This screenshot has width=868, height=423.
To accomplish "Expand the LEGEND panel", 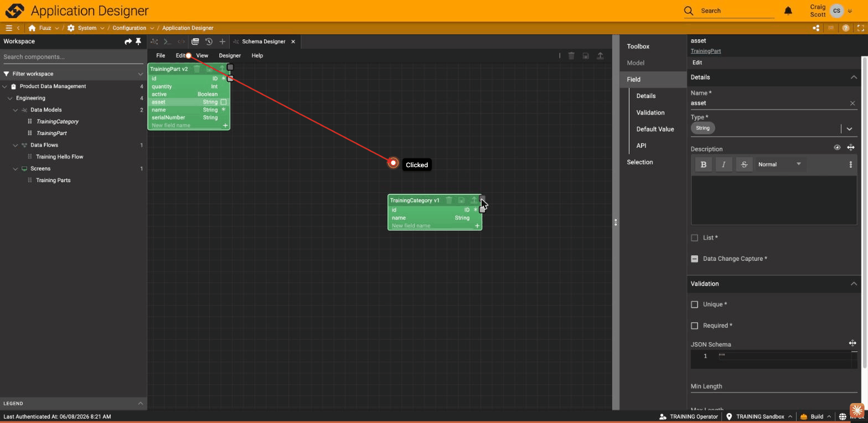I will coord(141,403).
